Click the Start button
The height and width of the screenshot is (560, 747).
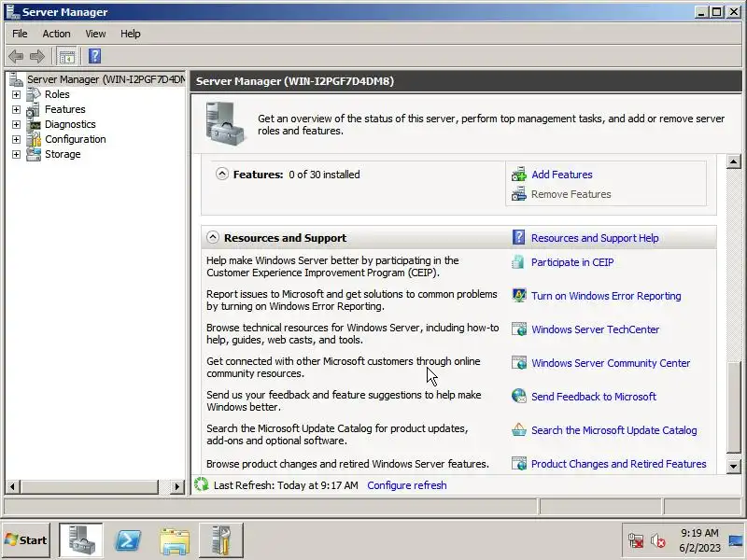point(26,540)
